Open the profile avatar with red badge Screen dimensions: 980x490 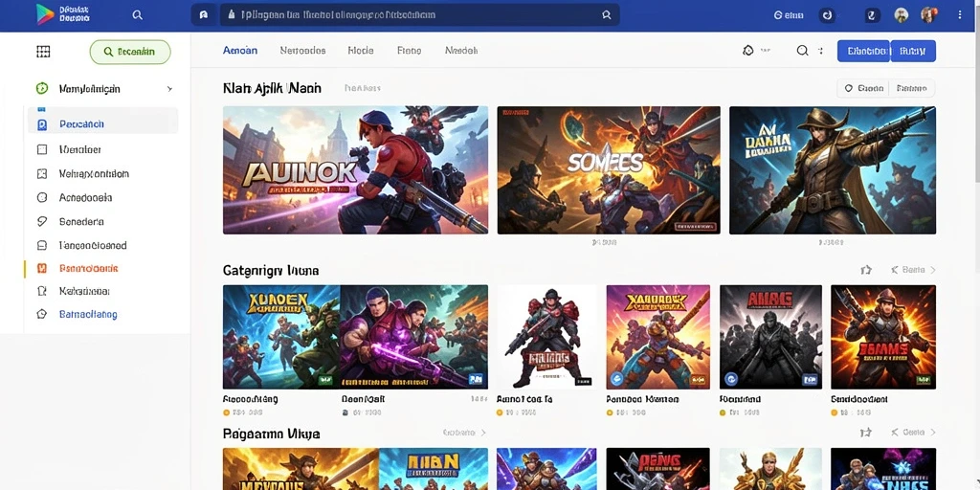929,15
